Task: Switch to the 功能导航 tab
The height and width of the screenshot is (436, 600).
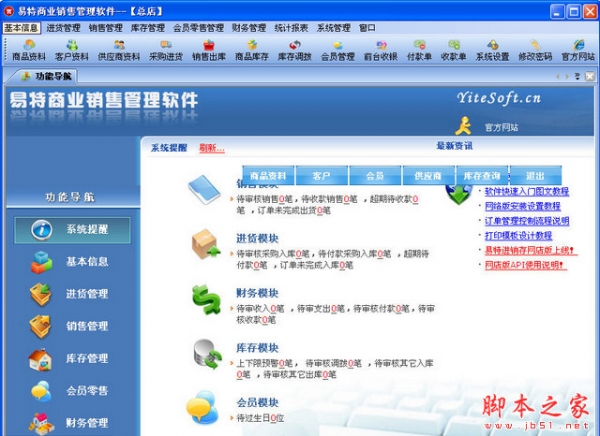Action: pyautogui.click(x=45, y=76)
